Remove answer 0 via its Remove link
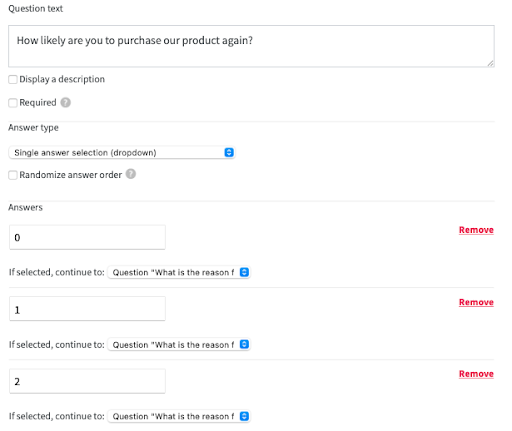This screenshot has height=431, width=512. pos(476,230)
